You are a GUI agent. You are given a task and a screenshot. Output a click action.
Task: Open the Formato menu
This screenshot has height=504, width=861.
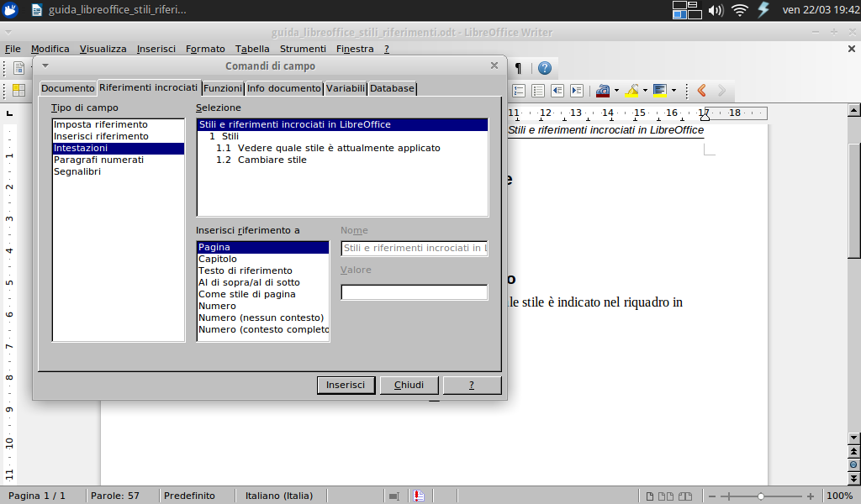(x=205, y=49)
